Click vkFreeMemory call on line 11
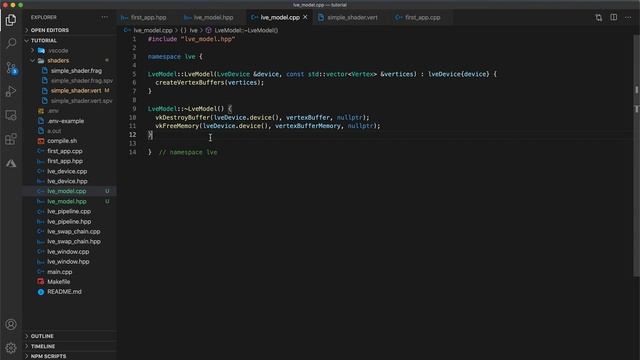Image resolution: width=640 pixels, height=360 pixels. coord(267,126)
